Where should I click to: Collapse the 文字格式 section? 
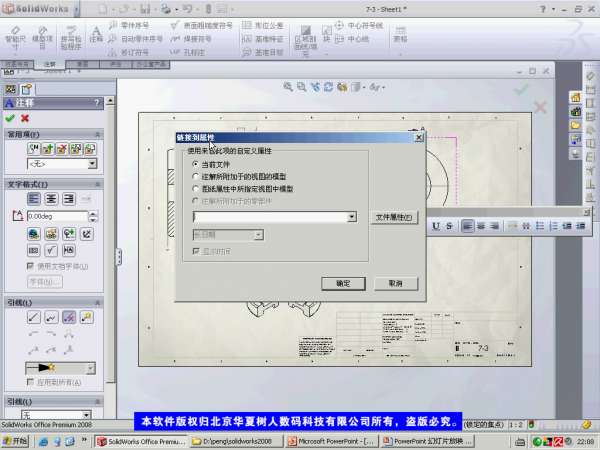pos(97,184)
